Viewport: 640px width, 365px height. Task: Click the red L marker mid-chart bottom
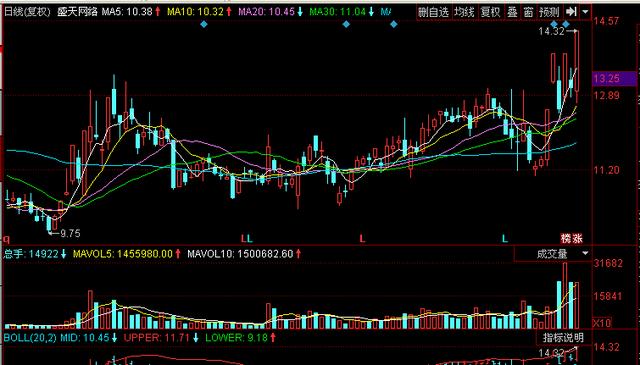(x=362, y=238)
